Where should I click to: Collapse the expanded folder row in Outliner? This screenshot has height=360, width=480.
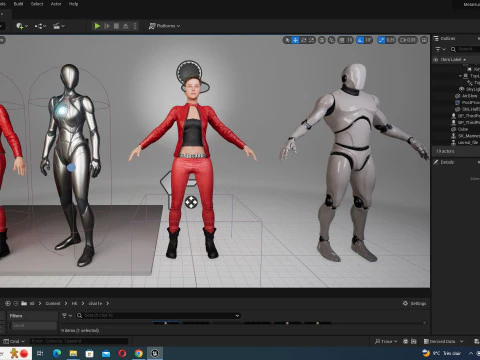point(460,76)
